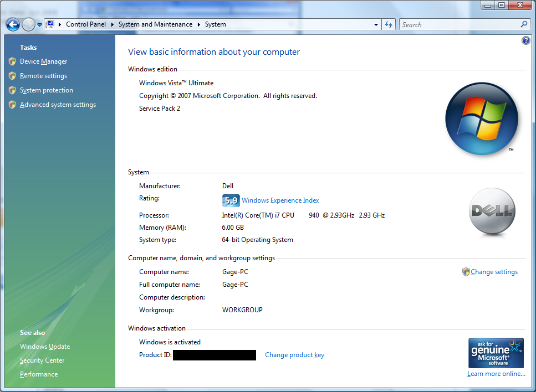This screenshot has width=536, height=392.
Task: Click the shield icon beside Device Manager
Action: 12,61
